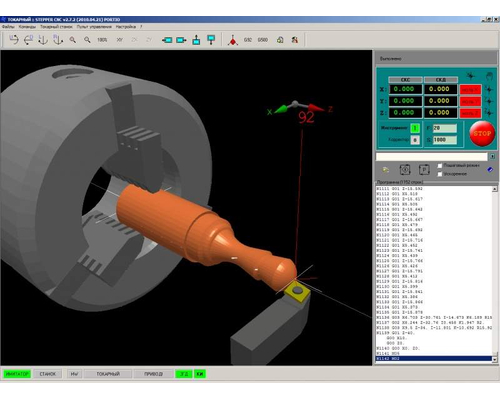Click the second magnifier zoom icon
Viewport: 500px width, 400px height.
(x=87, y=40)
